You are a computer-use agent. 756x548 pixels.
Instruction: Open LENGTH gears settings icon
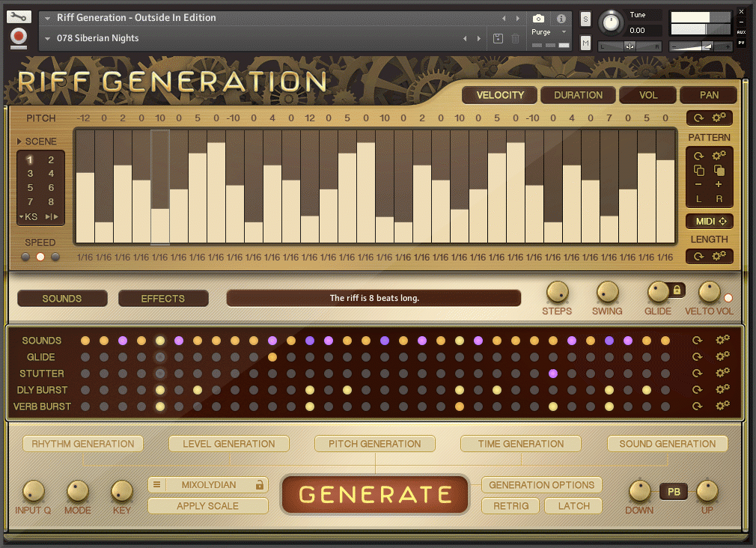coord(719,256)
